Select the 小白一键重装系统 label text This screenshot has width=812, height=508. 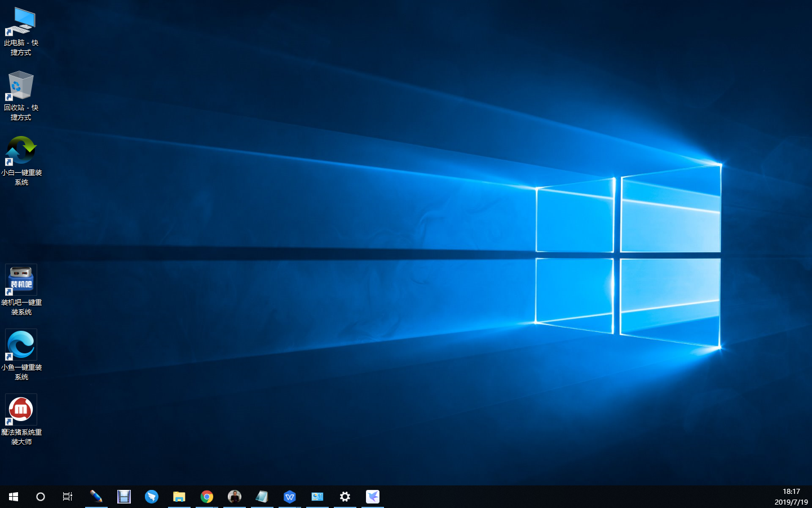pyautogui.click(x=21, y=177)
